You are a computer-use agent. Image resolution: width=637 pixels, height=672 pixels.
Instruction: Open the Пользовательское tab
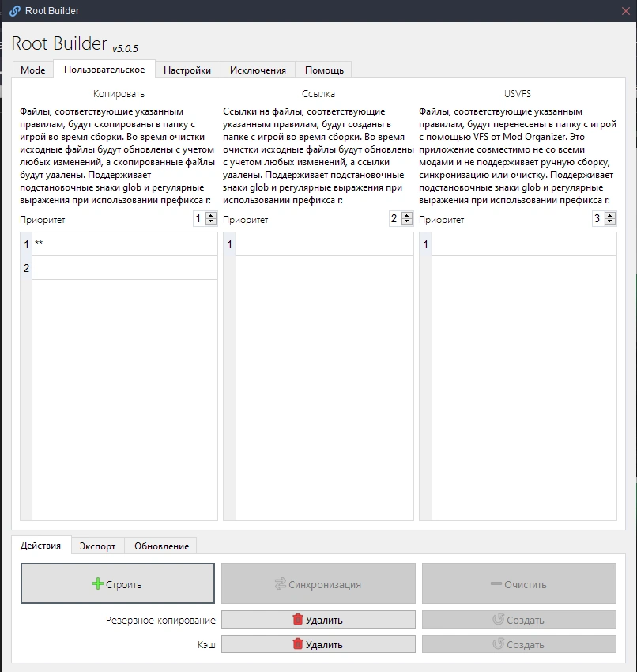pyautogui.click(x=104, y=70)
